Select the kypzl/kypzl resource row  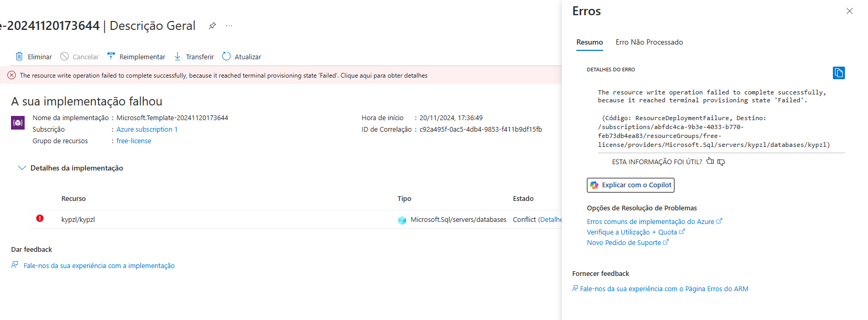tap(295, 219)
